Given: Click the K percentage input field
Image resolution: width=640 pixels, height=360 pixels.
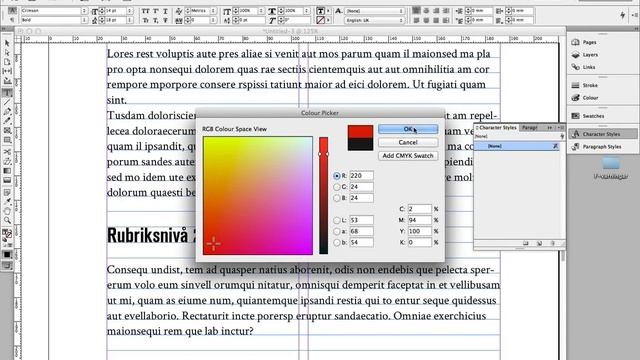Looking at the screenshot, I should [x=420, y=242].
